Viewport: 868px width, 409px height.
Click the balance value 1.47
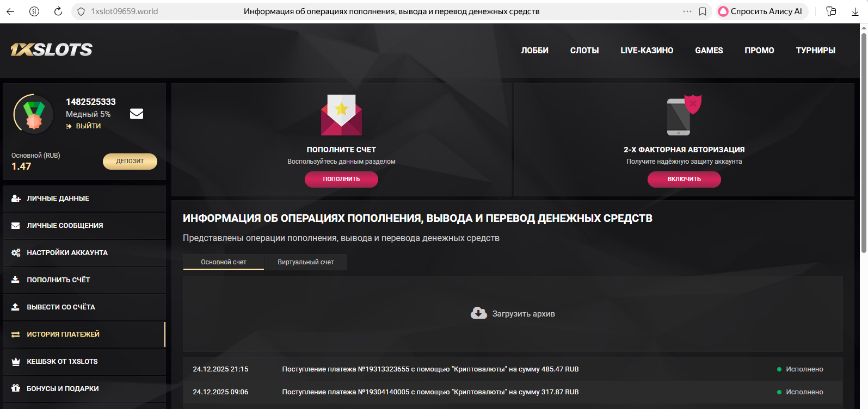(x=21, y=166)
